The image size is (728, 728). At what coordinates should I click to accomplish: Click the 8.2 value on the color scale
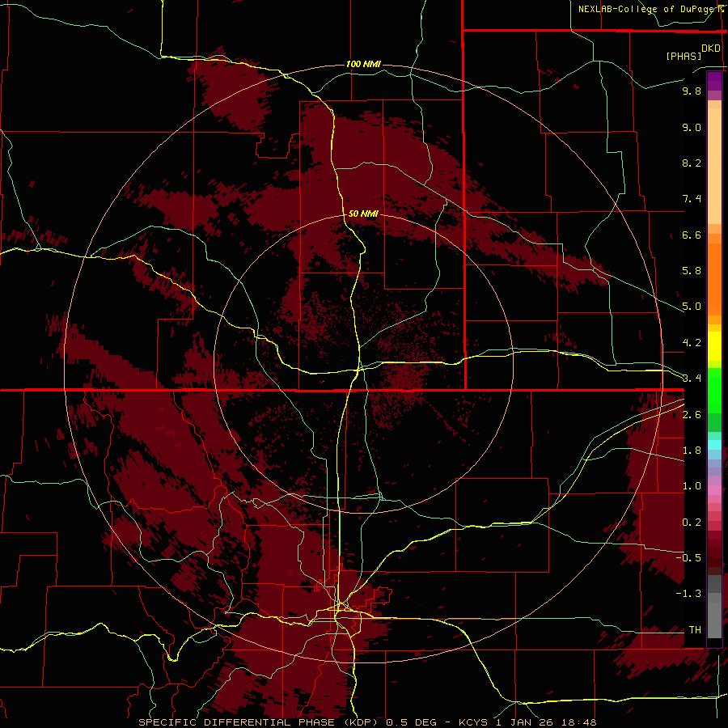[692, 163]
